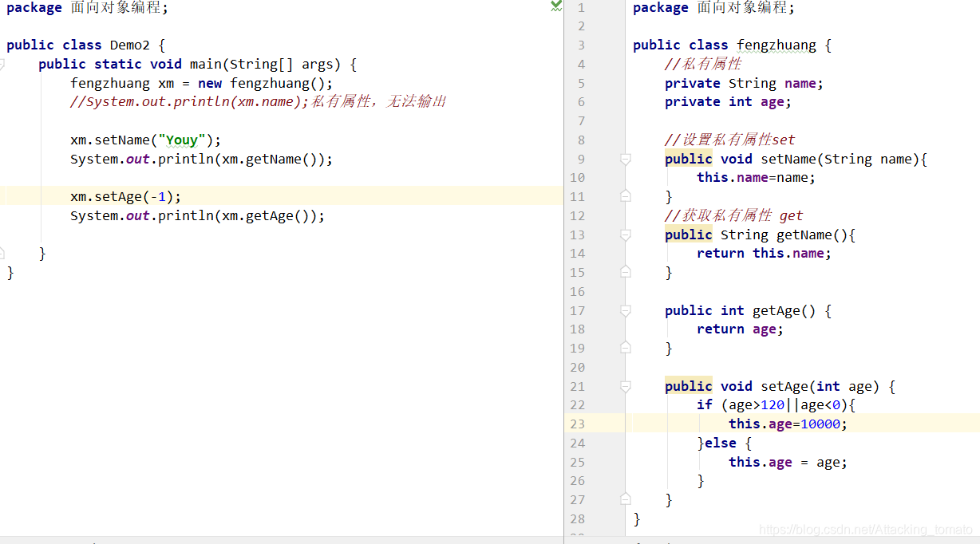Click the xm.setName("Youy") statement
The image size is (980, 544).
coord(145,140)
